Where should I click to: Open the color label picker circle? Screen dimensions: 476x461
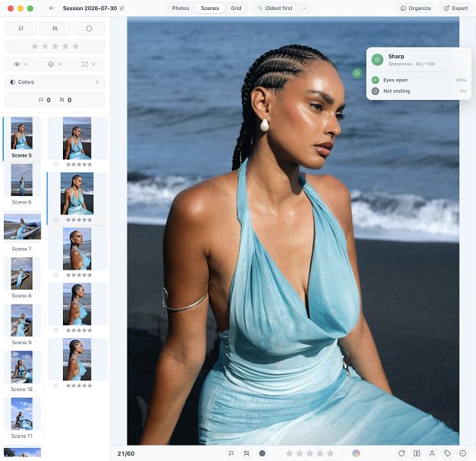click(x=356, y=453)
